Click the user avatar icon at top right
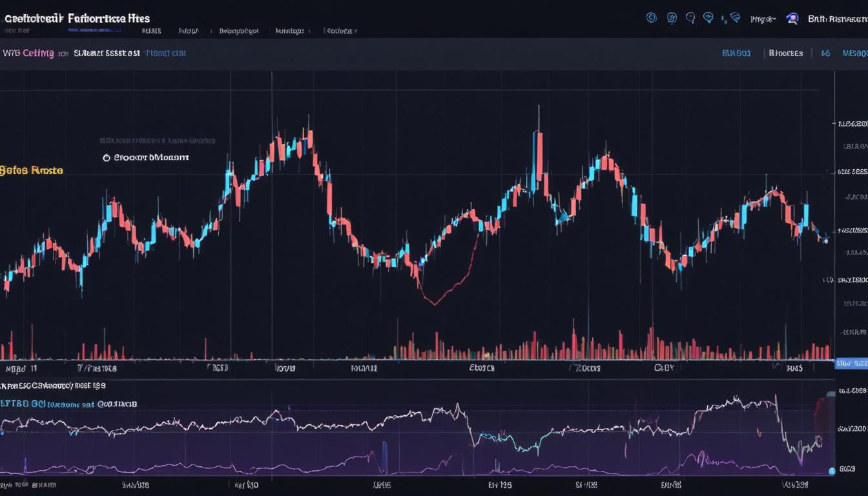868x496 pixels. point(792,19)
